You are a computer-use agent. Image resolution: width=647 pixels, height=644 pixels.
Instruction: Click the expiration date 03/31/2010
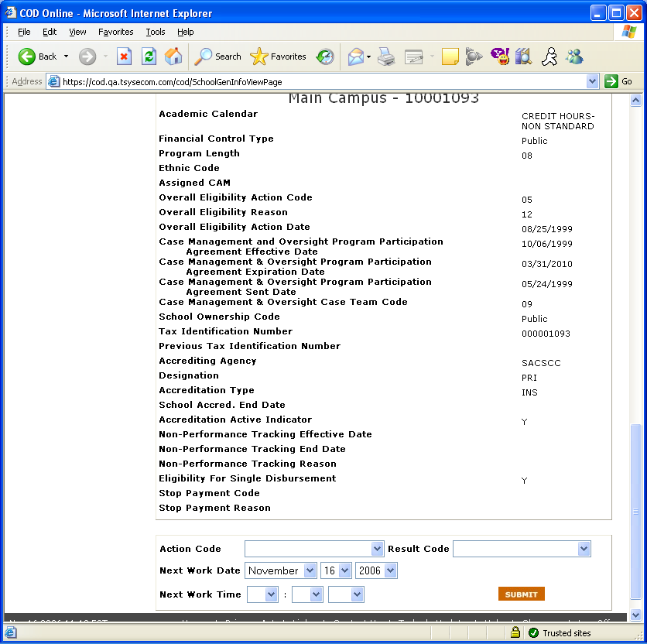pyautogui.click(x=546, y=264)
